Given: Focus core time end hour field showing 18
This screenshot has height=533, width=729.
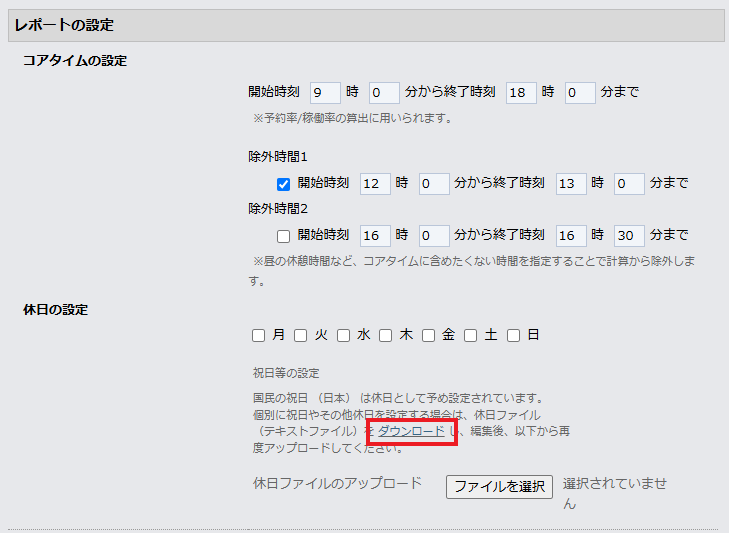Looking at the screenshot, I should pos(521,93).
